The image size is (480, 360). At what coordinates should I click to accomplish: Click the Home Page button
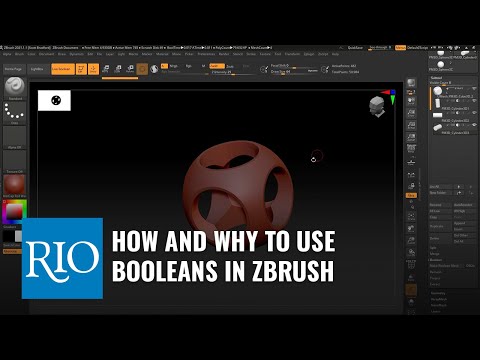coord(13,69)
